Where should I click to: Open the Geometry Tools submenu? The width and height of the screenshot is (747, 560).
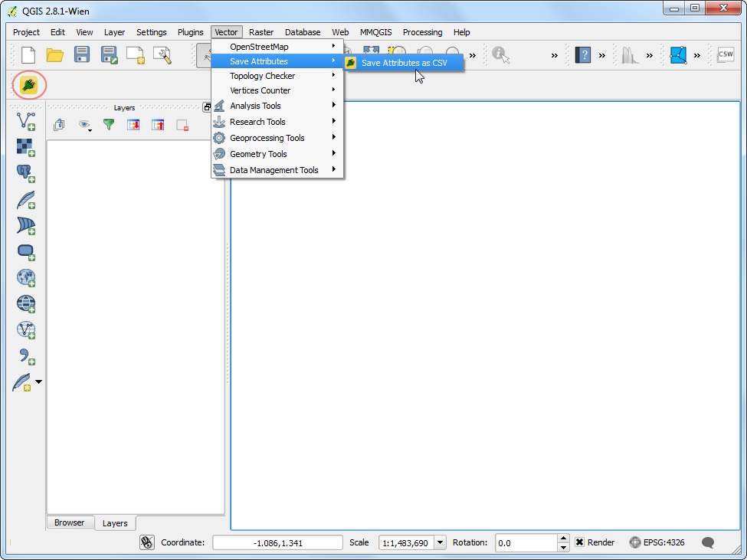[277, 154]
